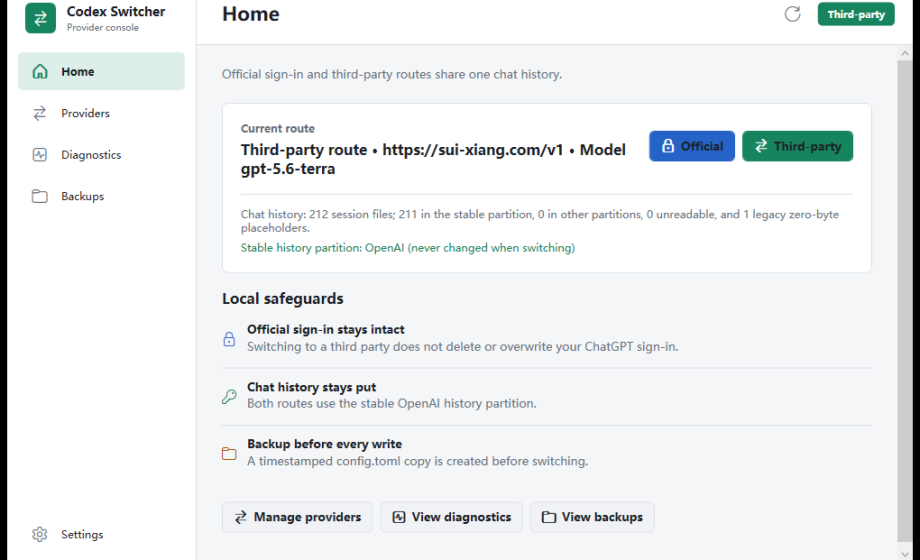Click the Third-party status badge in header
Viewport: 920px width, 560px height.
click(x=856, y=14)
